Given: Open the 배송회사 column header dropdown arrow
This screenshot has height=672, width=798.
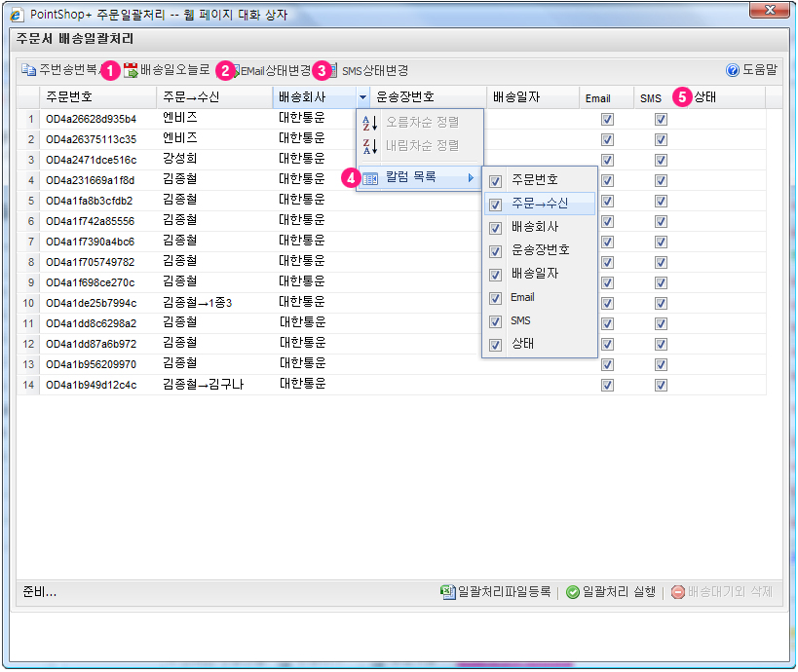Looking at the screenshot, I should pos(362,97).
